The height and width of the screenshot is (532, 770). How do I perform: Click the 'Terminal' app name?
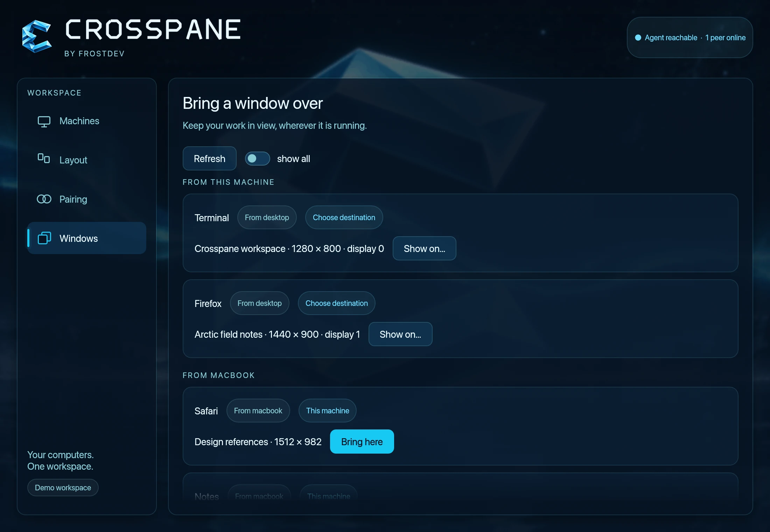(x=212, y=218)
